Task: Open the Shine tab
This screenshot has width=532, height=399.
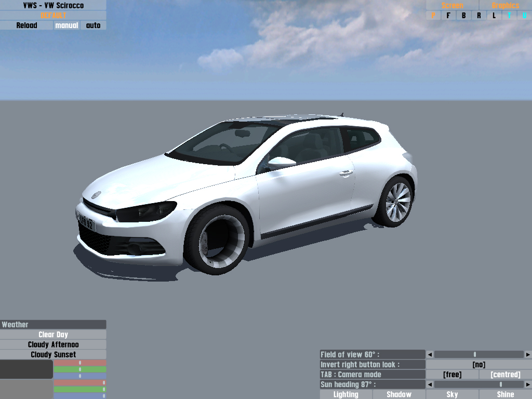Action: [x=506, y=395]
